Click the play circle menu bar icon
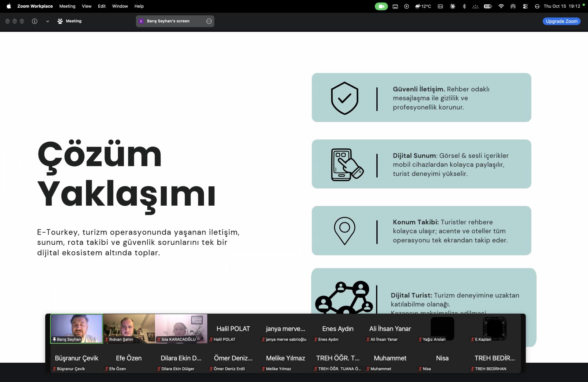Image resolution: width=588 pixels, height=382 pixels. [406, 6]
